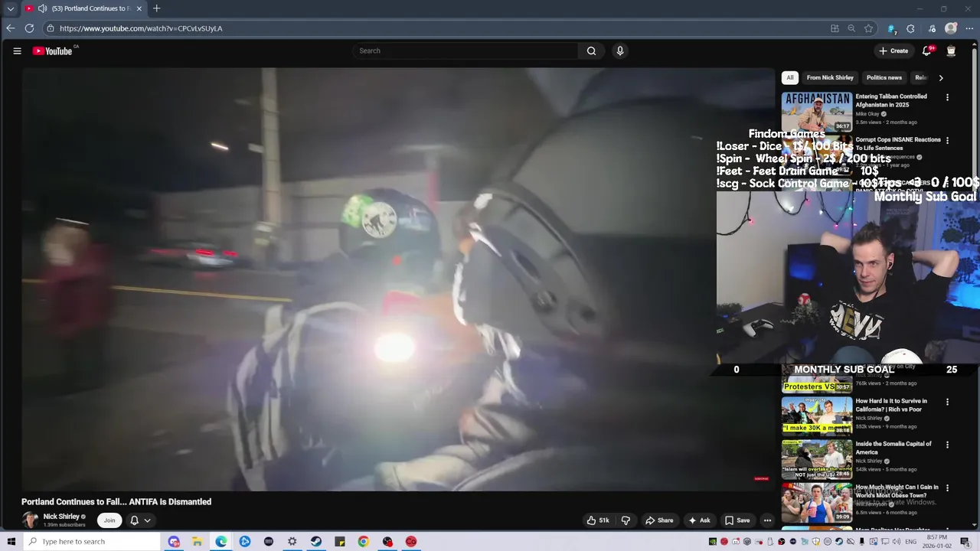Open options for Inside the Somalia Capital video
Image resolution: width=980 pixels, height=551 pixels.
point(947,445)
